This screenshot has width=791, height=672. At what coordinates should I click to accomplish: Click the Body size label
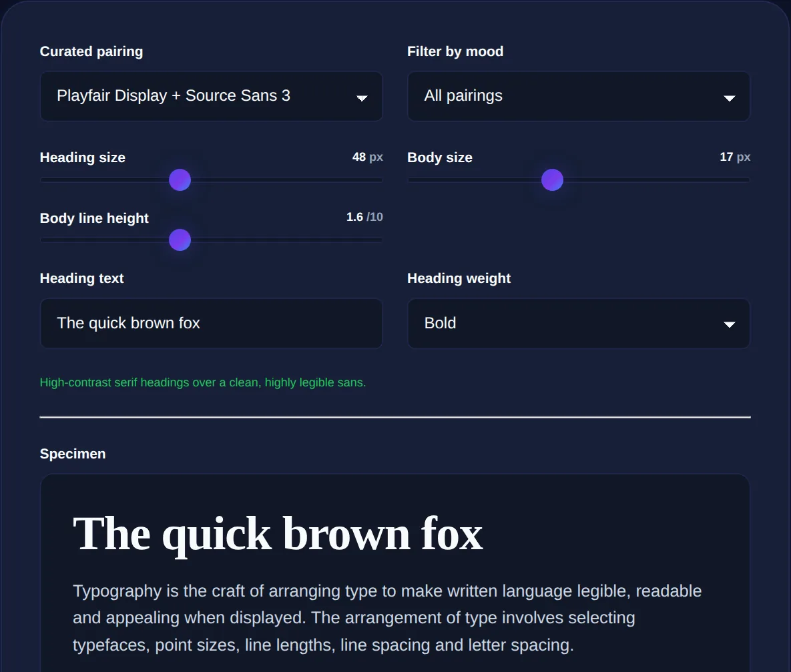point(439,157)
